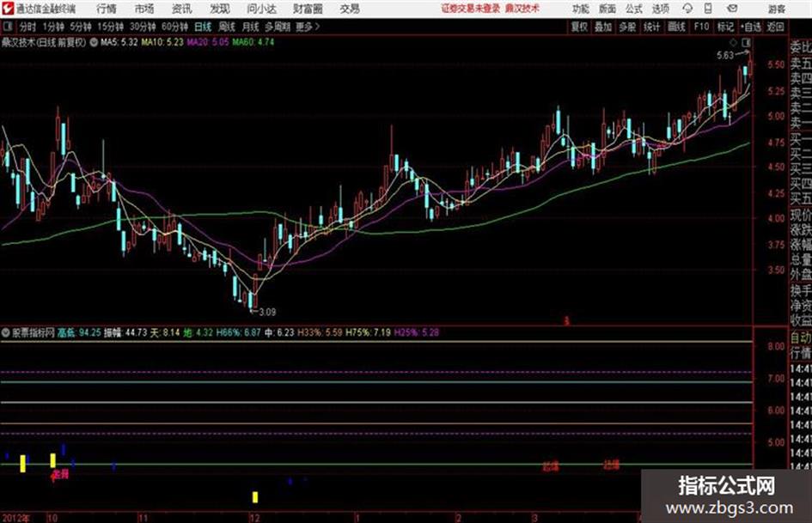Click the H66%: 6.87 indicator value
Image resolution: width=812 pixels, height=523 pixels.
238,332
